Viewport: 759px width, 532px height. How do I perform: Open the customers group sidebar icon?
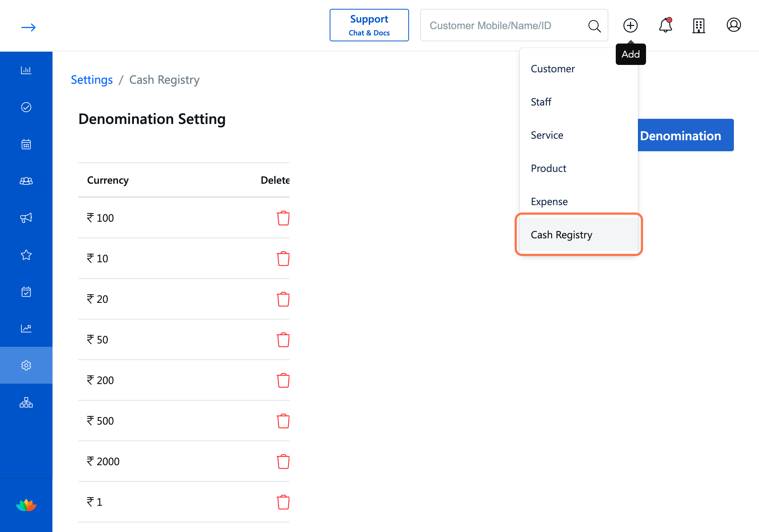(26, 181)
